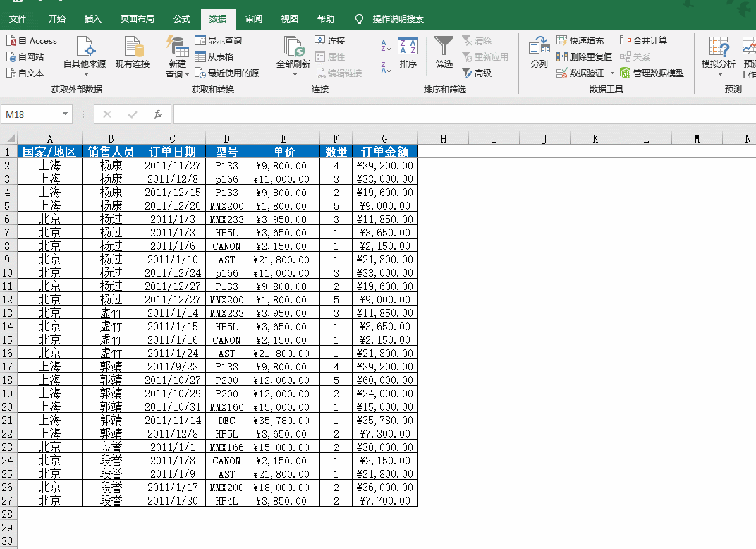Switch to the 视图 (View) tab

[x=289, y=19]
